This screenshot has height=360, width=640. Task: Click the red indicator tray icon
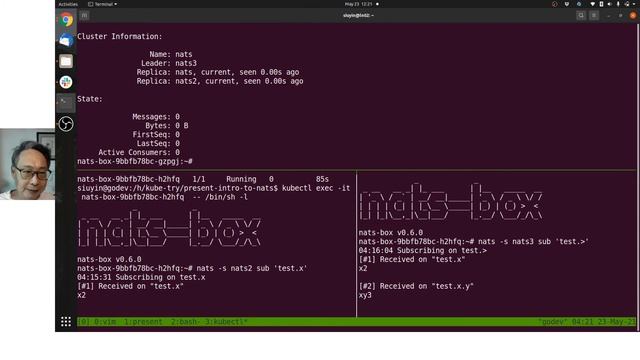point(554,4)
